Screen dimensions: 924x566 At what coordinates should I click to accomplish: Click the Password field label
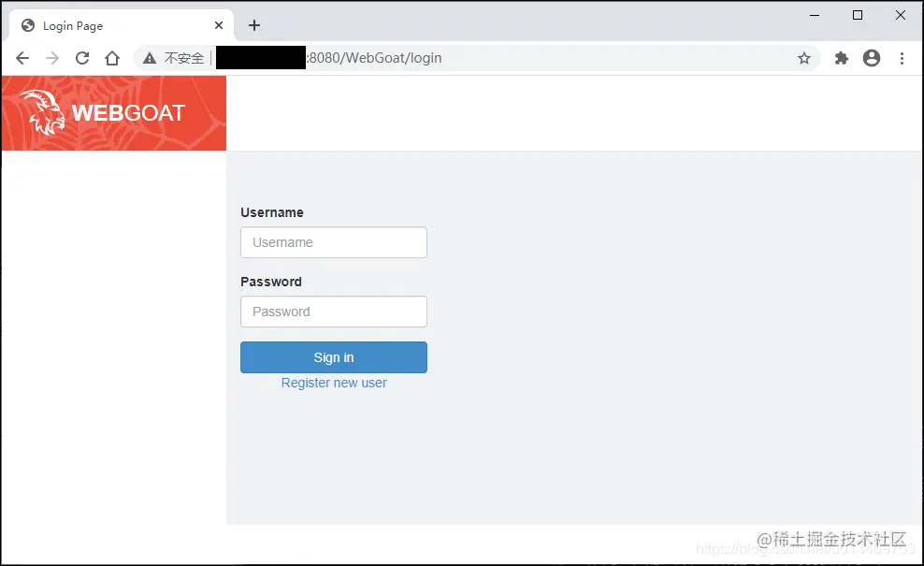pyautogui.click(x=271, y=282)
